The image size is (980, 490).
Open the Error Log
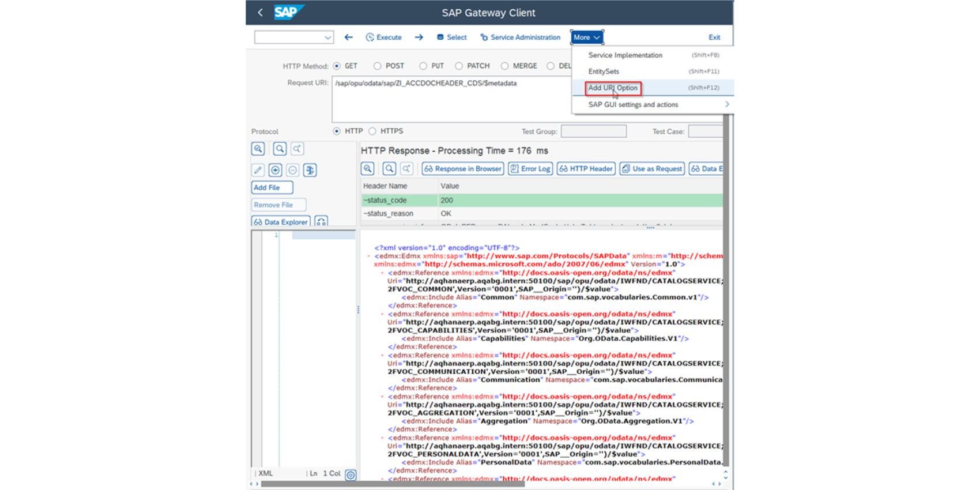530,169
